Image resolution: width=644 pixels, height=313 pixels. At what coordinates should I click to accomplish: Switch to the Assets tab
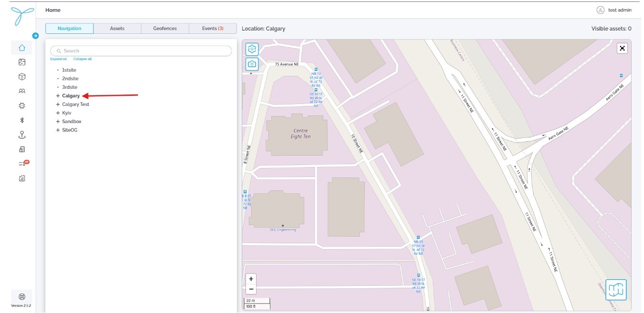(x=117, y=29)
